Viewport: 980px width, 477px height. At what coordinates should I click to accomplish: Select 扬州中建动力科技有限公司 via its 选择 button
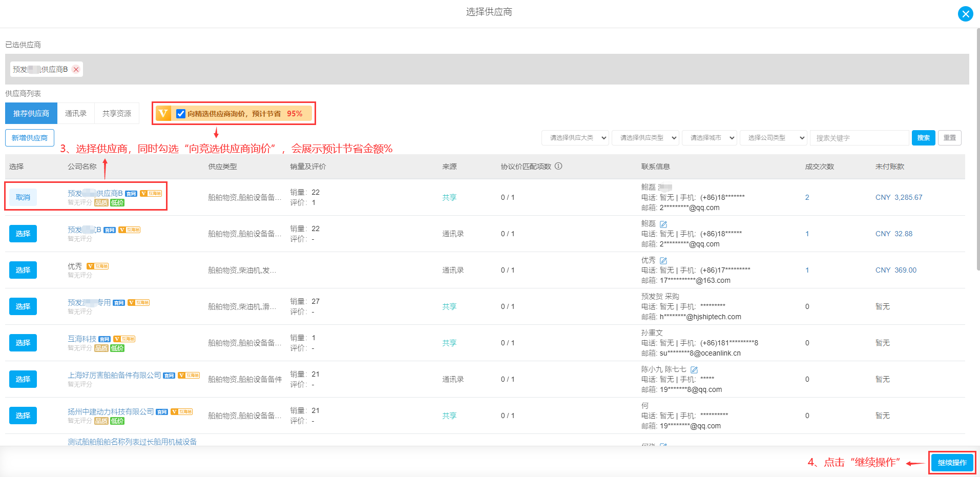tap(23, 416)
